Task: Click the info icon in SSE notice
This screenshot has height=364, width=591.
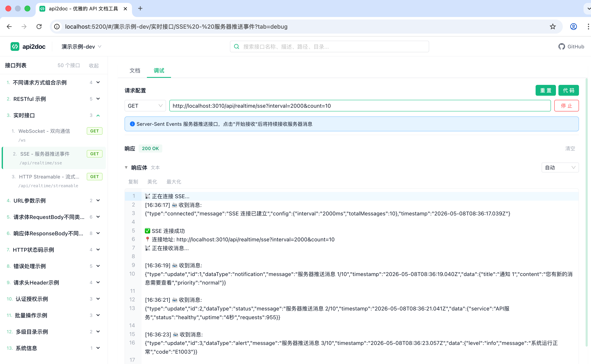Action: (132, 124)
